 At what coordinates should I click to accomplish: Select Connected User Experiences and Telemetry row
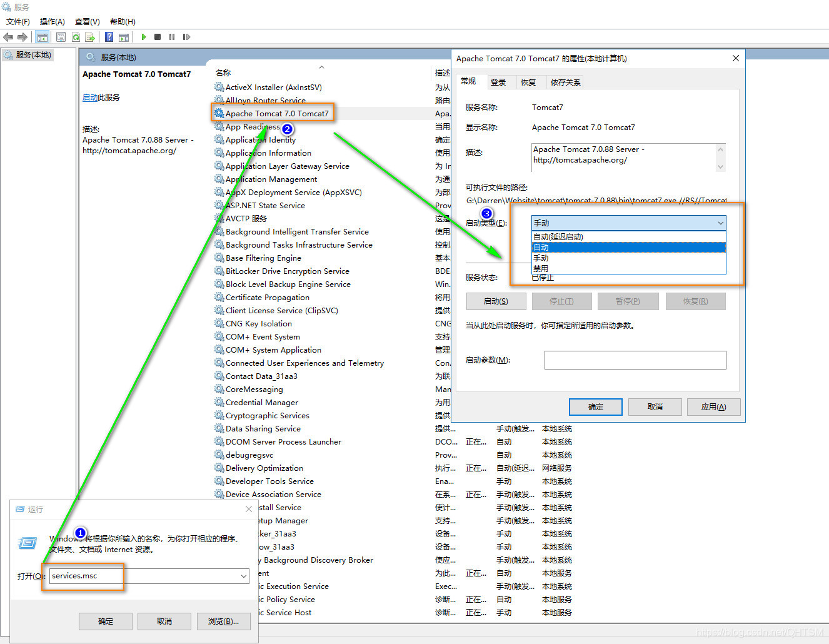pyautogui.click(x=304, y=363)
